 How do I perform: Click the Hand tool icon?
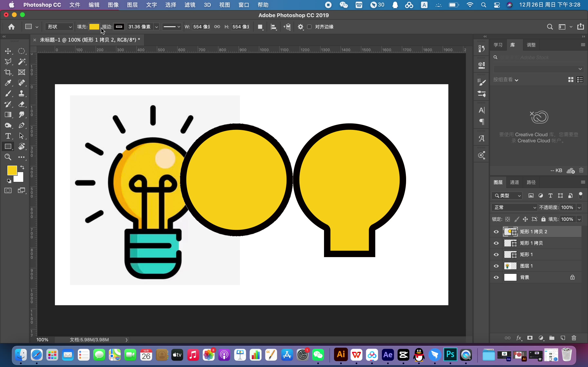pos(22,147)
